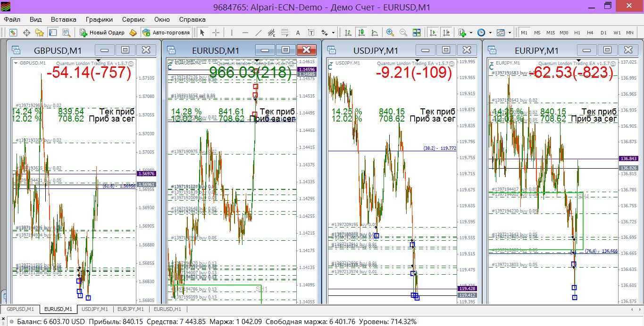Expand the templates dropdown arrow
The width and height of the screenshot is (644, 326).
point(509,33)
